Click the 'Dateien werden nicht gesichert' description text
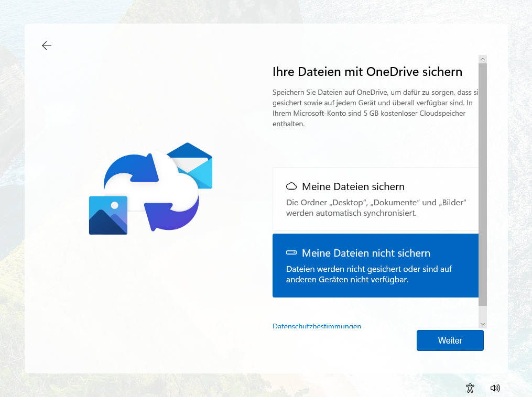Viewport: 532px width, 397px height. click(x=368, y=274)
